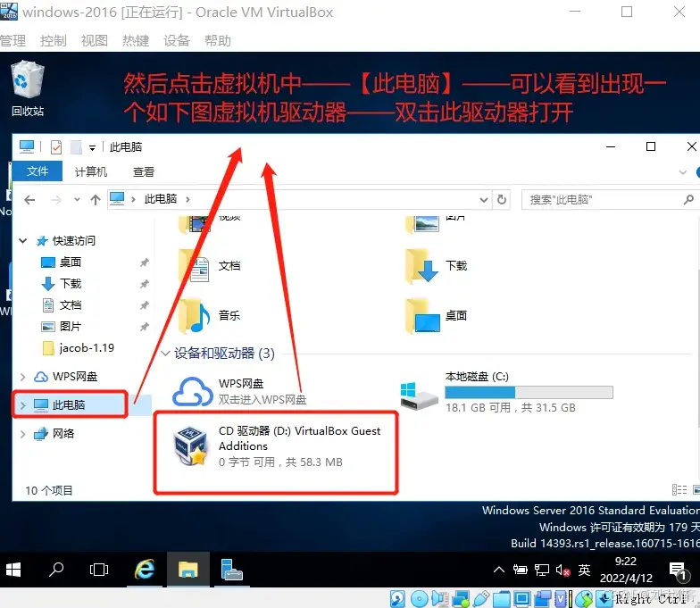Image resolution: width=700 pixels, height=608 pixels.
Task: Open VirtualBox 视图 menu
Action: click(95, 41)
